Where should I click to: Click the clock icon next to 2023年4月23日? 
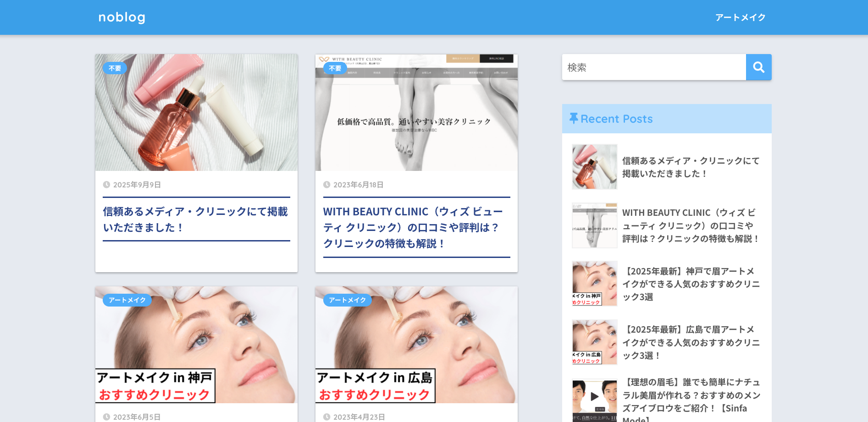(x=326, y=417)
